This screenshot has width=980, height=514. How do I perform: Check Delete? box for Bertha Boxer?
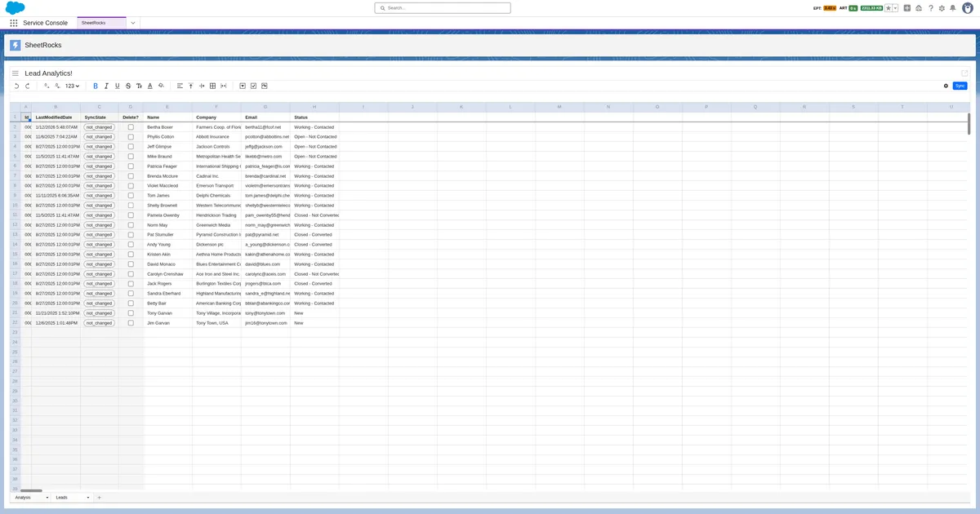tap(131, 127)
